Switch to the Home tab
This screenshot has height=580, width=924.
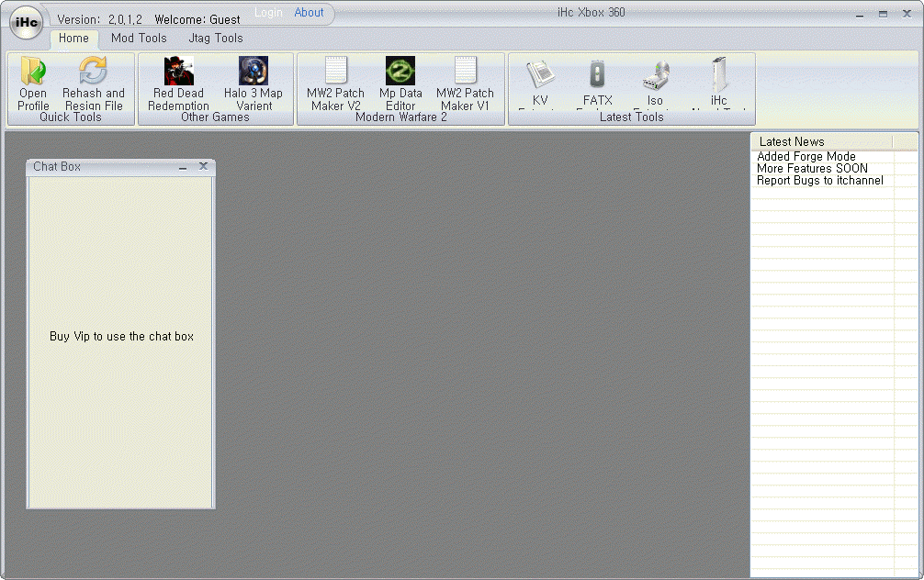(x=73, y=39)
